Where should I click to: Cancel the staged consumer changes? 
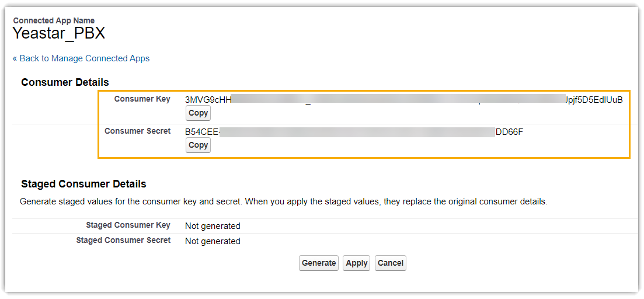[x=390, y=263]
